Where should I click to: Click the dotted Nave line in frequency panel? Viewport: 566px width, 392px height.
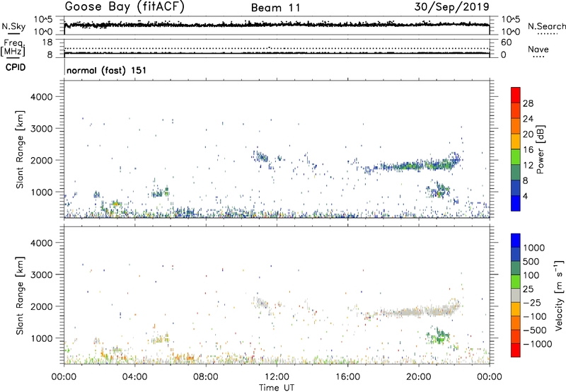pos(277,48)
